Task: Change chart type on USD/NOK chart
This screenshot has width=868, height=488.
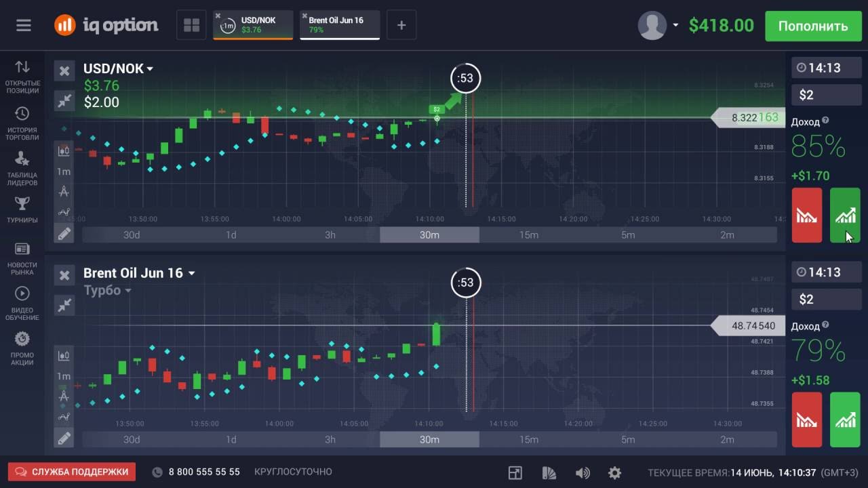Action: point(64,151)
